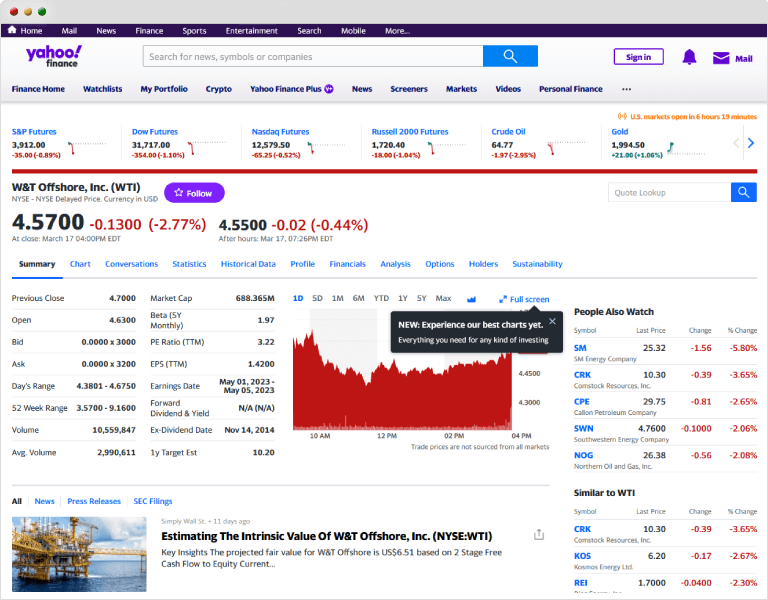Open Gold ticker
The height and width of the screenshot is (600, 768).
620,132
